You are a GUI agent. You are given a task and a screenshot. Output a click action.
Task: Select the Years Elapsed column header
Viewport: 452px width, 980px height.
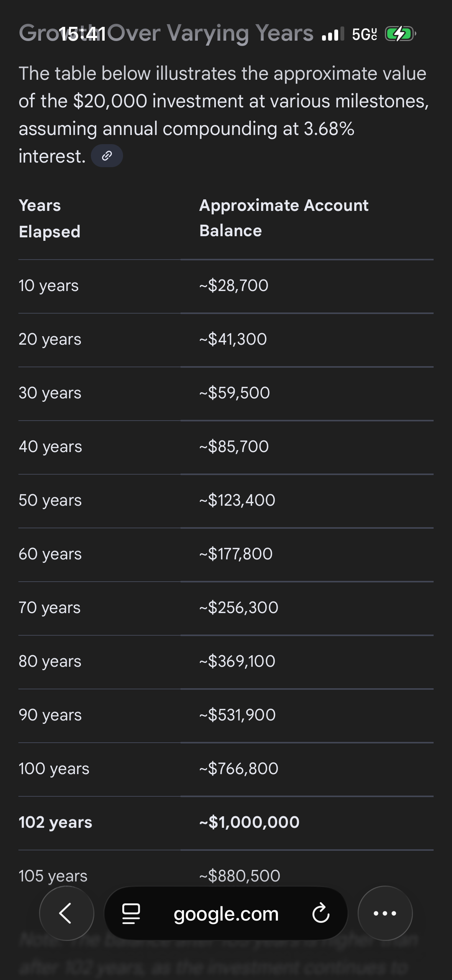[x=49, y=218]
